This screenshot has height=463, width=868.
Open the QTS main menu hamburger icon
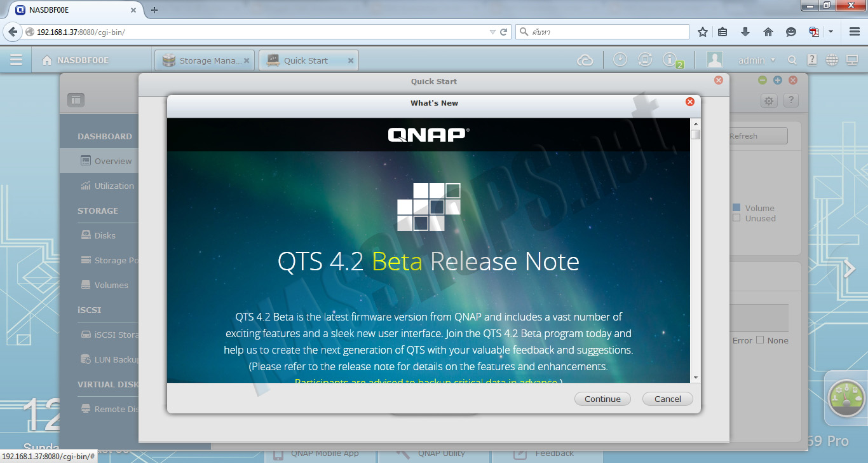[16, 60]
